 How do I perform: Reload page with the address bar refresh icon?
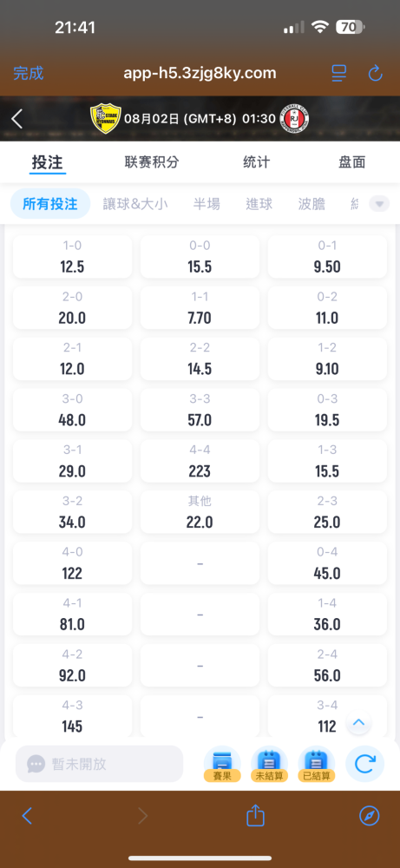375,73
